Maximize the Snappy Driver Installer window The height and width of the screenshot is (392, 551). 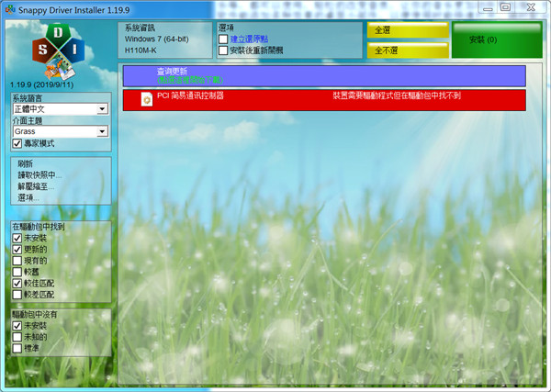coord(506,7)
